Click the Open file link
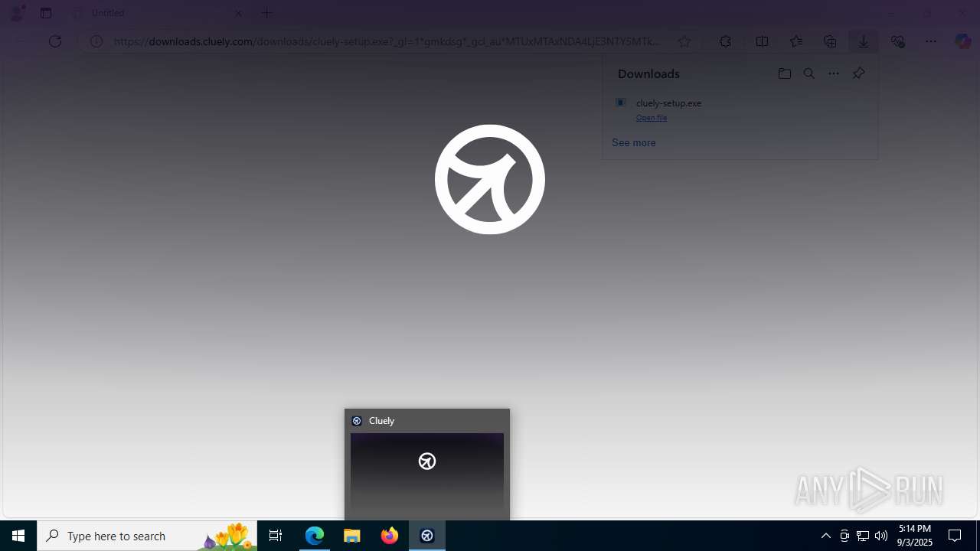980x551 pixels. pyautogui.click(x=652, y=118)
